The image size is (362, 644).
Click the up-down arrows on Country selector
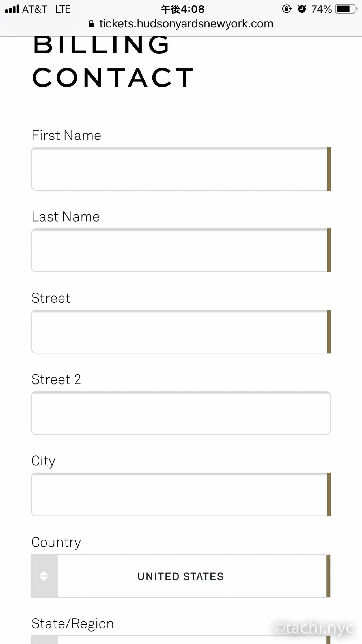pyautogui.click(x=44, y=576)
